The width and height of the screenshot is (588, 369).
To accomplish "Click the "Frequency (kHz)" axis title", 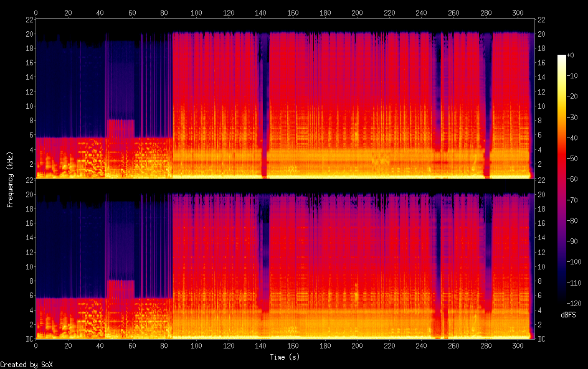I will pyautogui.click(x=10, y=179).
